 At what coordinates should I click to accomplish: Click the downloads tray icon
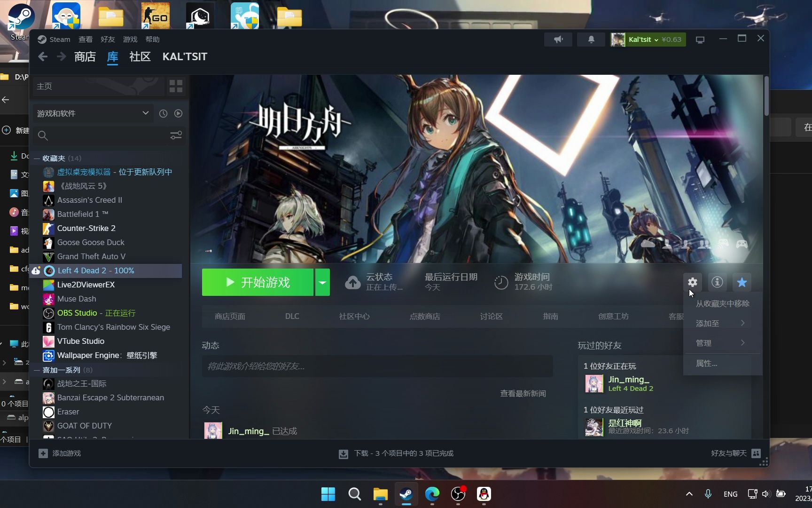(x=344, y=454)
